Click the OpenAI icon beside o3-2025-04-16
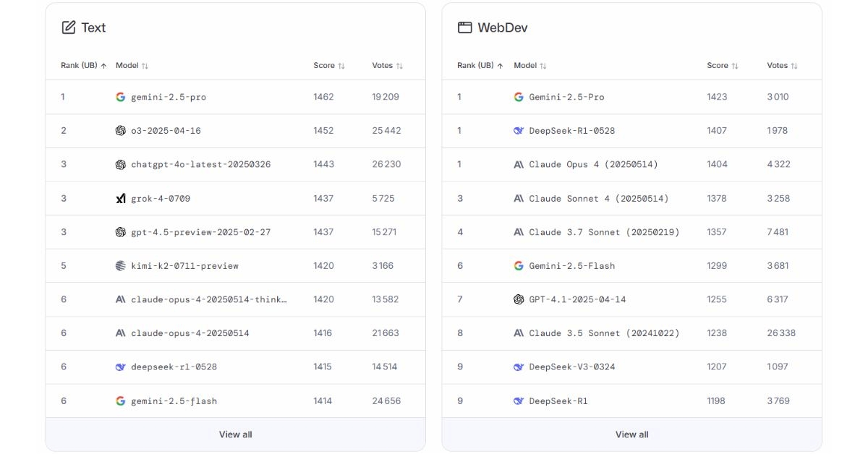 click(121, 131)
